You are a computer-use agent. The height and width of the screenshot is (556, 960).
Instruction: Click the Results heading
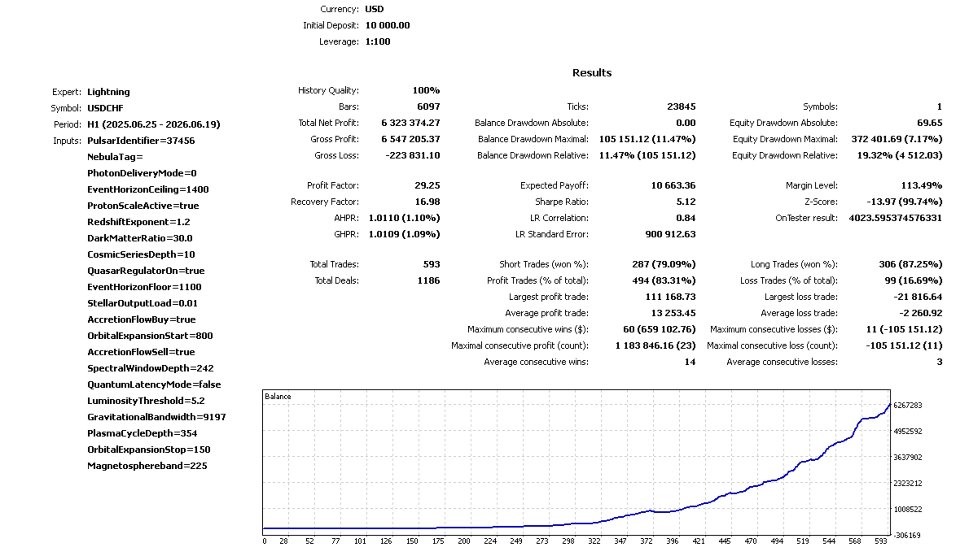pos(591,73)
